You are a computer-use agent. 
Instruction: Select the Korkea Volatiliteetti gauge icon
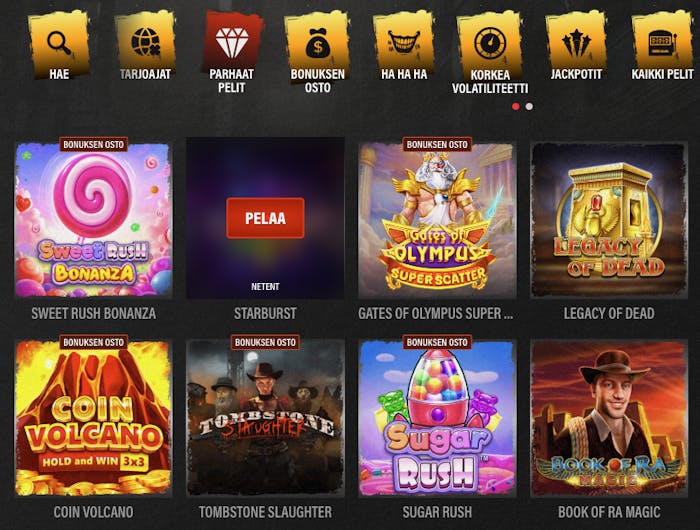click(490, 43)
